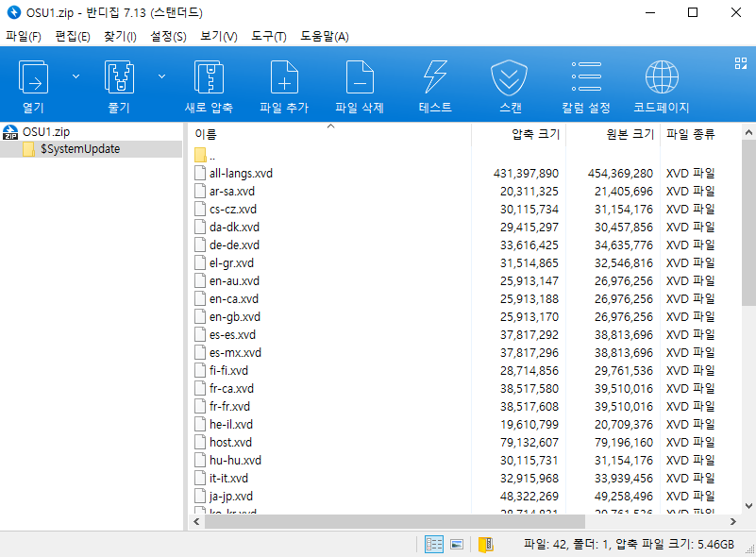Screen dimensions: 756x557
Task: Click original size 79,196,160 cell
Action: pyautogui.click(x=624, y=443)
